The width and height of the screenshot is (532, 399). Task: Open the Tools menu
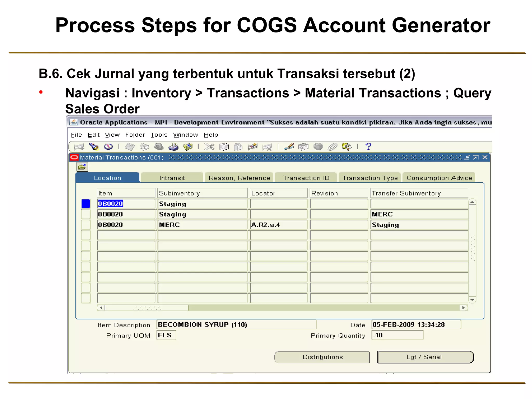(x=159, y=135)
